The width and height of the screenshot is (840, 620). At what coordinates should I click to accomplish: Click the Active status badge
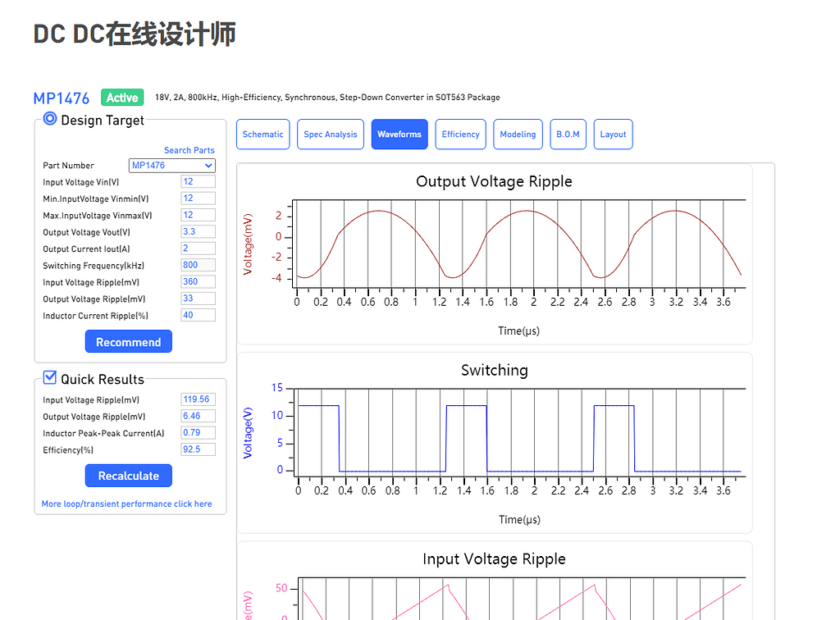(121, 97)
